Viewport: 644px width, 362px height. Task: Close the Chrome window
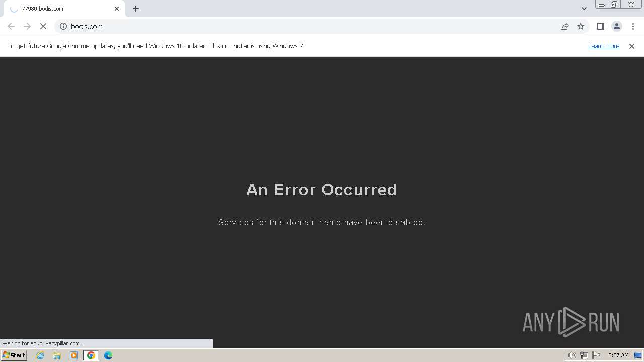(x=631, y=5)
